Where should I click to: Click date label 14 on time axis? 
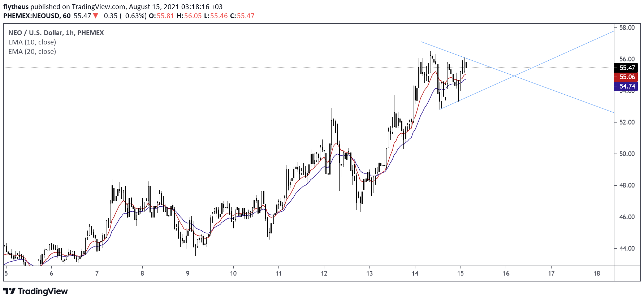click(415, 273)
